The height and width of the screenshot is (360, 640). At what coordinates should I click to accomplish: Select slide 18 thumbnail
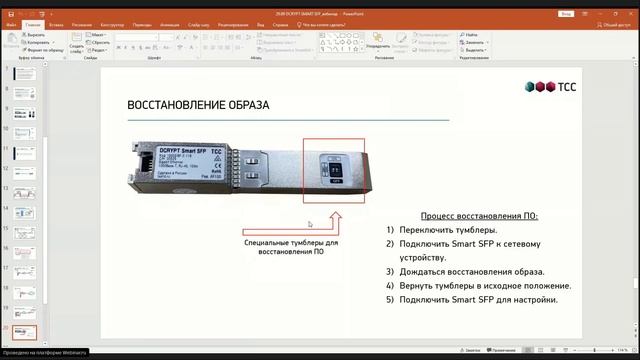(x=24, y=293)
